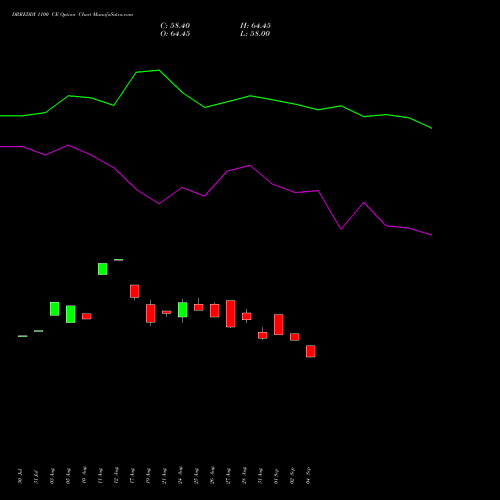500x500 pixels.
Task: Select the green candlestick above 11 Aug
Action: pyautogui.click(x=103, y=269)
